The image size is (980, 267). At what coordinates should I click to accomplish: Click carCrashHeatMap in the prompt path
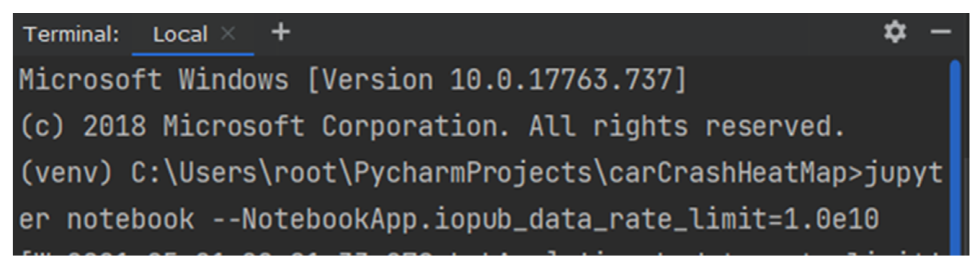727,173
